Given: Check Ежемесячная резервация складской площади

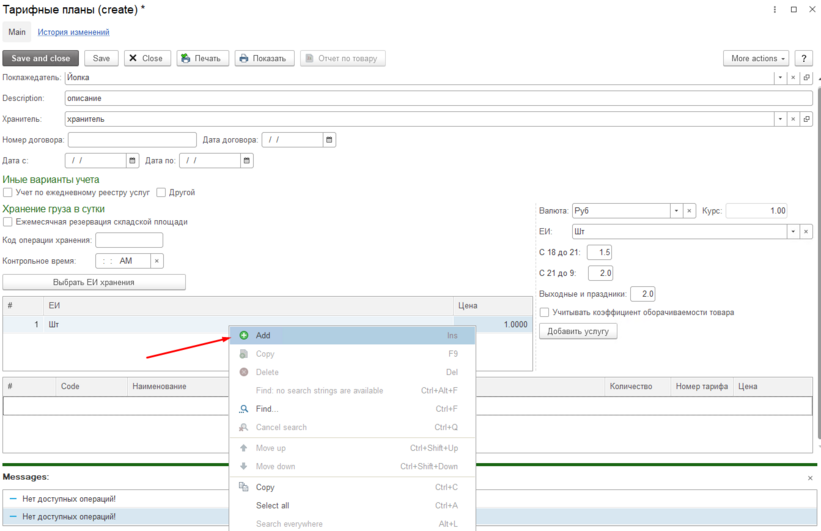Looking at the screenshot, I should tap(8, 222).
